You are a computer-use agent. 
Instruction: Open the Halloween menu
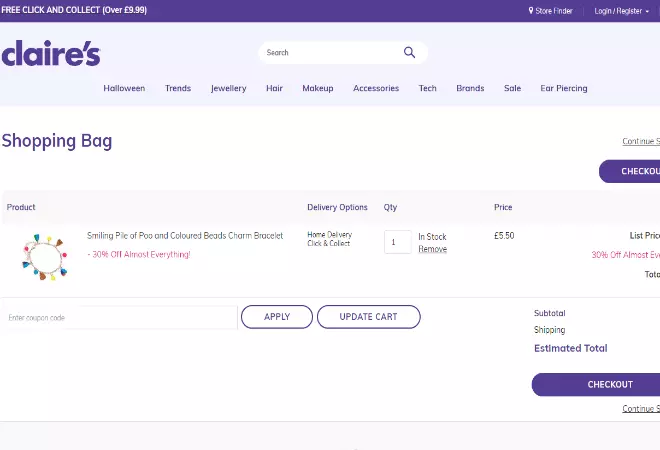click(x=124, y=88)
